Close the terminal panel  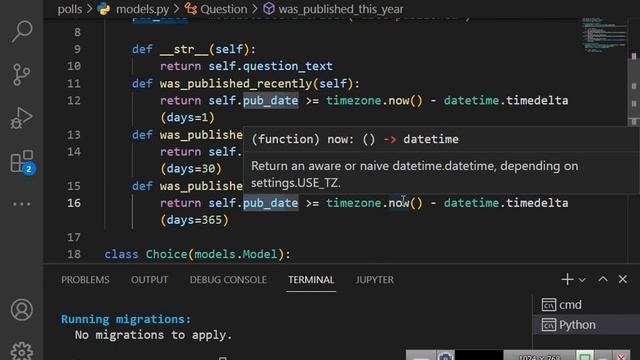tap(622, 280)
